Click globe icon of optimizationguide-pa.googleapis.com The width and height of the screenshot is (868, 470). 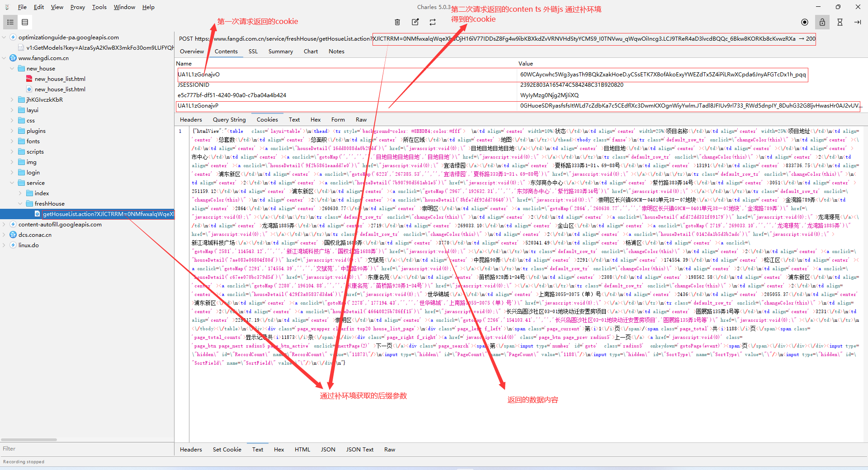pos(13,37)
